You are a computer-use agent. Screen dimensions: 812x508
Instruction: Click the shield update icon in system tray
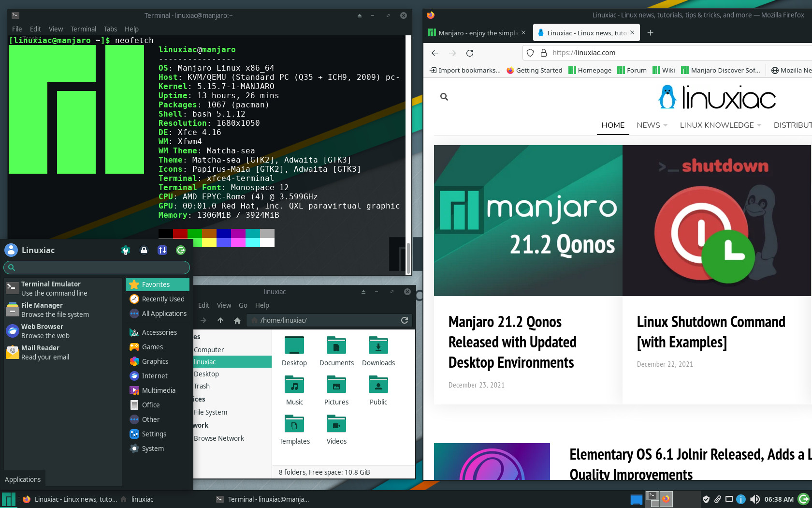coord(706,499)
